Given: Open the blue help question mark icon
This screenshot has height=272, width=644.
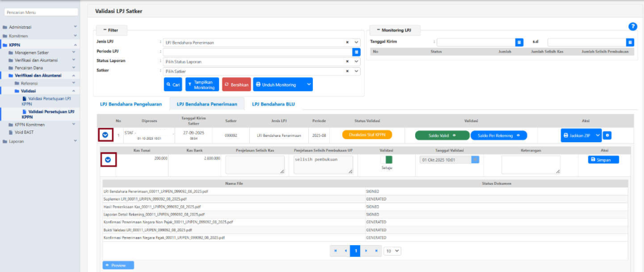Looking at the screenshot, I should (632, 26).
